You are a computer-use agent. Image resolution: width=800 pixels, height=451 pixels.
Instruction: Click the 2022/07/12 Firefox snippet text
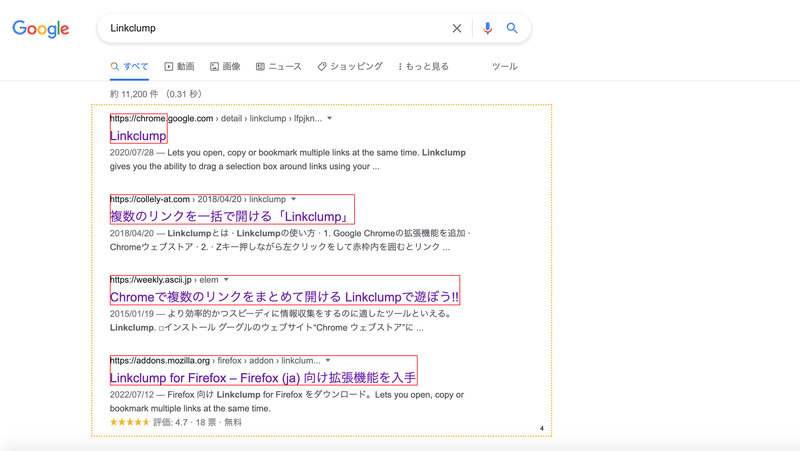click(x=287, y=401)
